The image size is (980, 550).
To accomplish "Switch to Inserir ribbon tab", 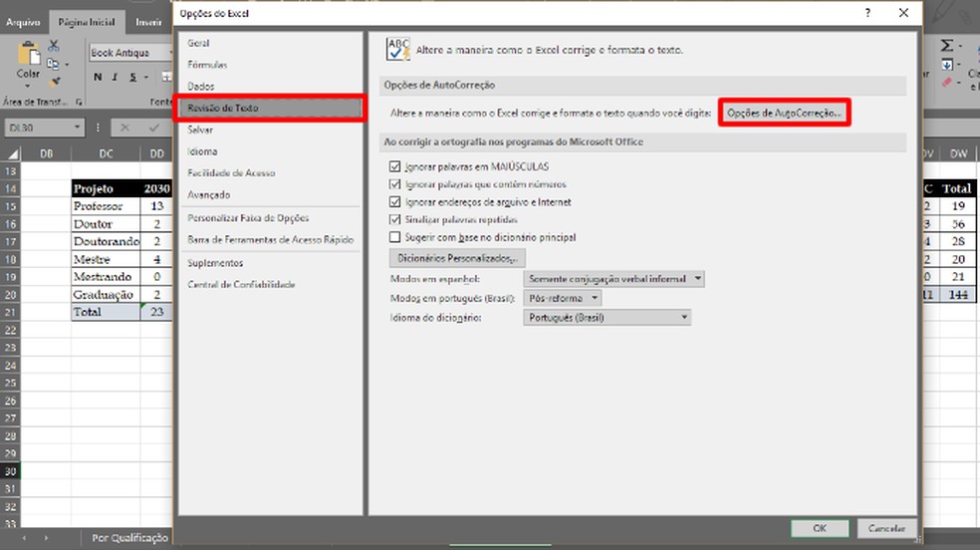I will click(148, 22).
